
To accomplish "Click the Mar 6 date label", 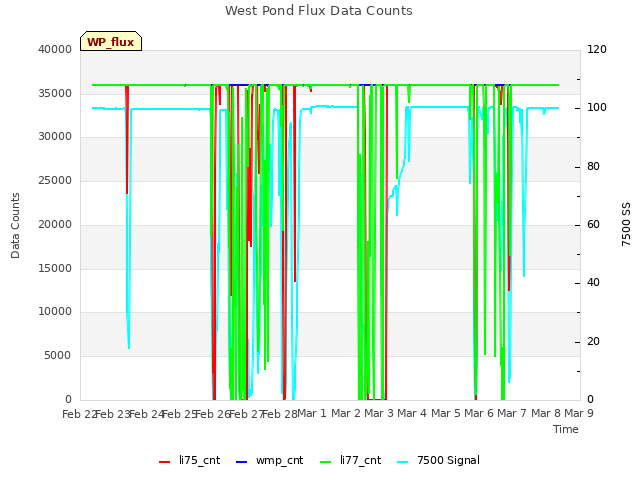I will pyautogui.click(x=479, y=413).
